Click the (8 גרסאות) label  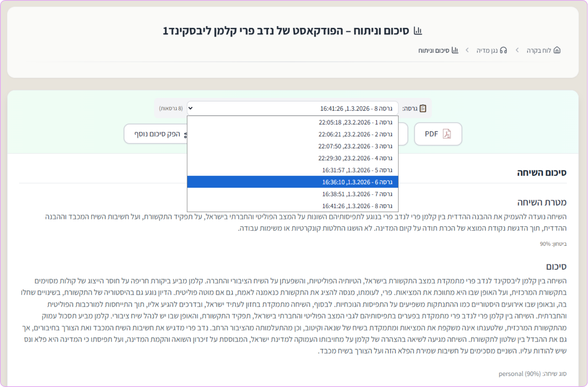pyautogui.click(x=171, y=108)
